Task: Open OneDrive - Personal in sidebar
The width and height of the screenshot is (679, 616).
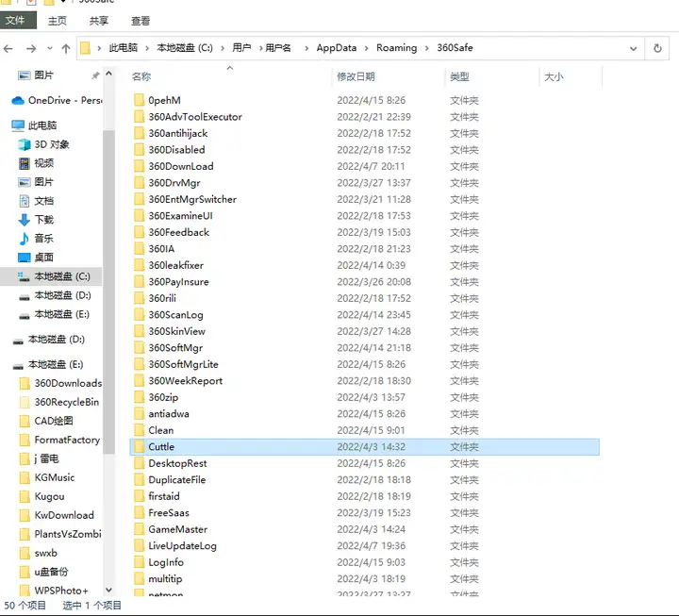Action: [57, 101]
